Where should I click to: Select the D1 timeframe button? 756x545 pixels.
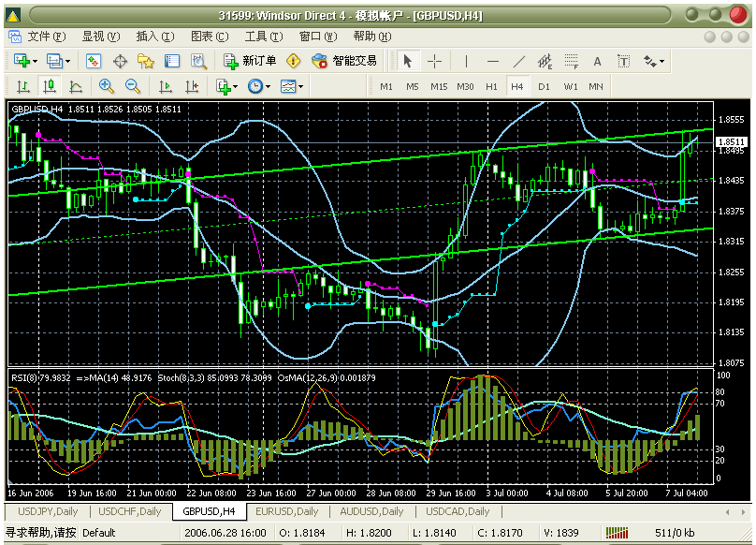[x=544, y=86]
